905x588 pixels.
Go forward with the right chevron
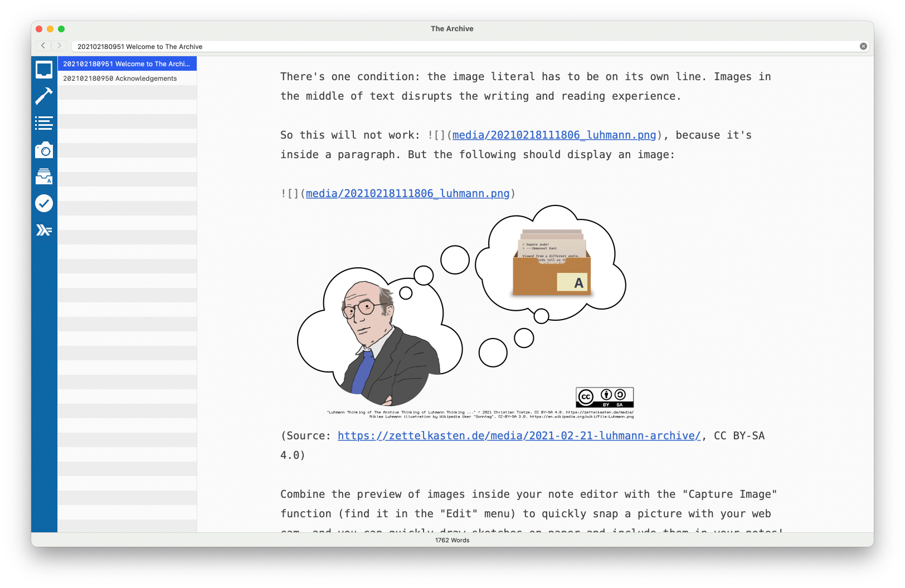click(x=59, y=46)
